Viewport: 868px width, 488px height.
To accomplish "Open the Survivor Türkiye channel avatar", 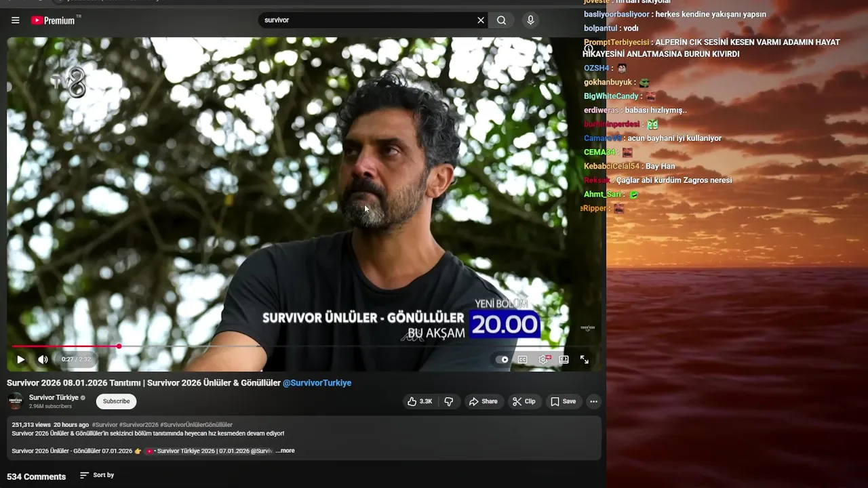I will [15, 401].
